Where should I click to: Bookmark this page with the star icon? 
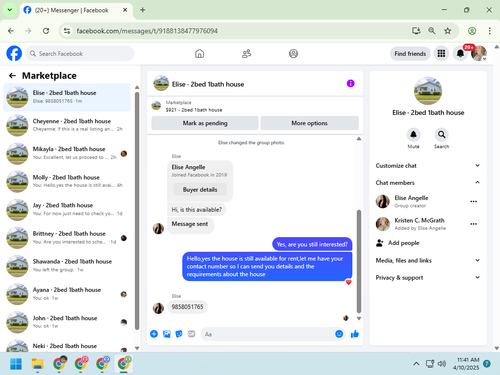(447, 31)
